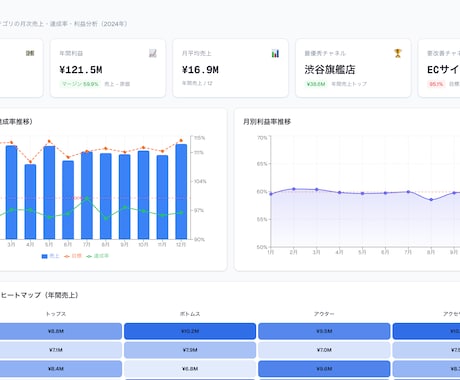Viewport: 460px width, 380px height.
Task: Click the first-row heatmap cell under アウター
Action: pyautogui.click(x=324, y=331)
